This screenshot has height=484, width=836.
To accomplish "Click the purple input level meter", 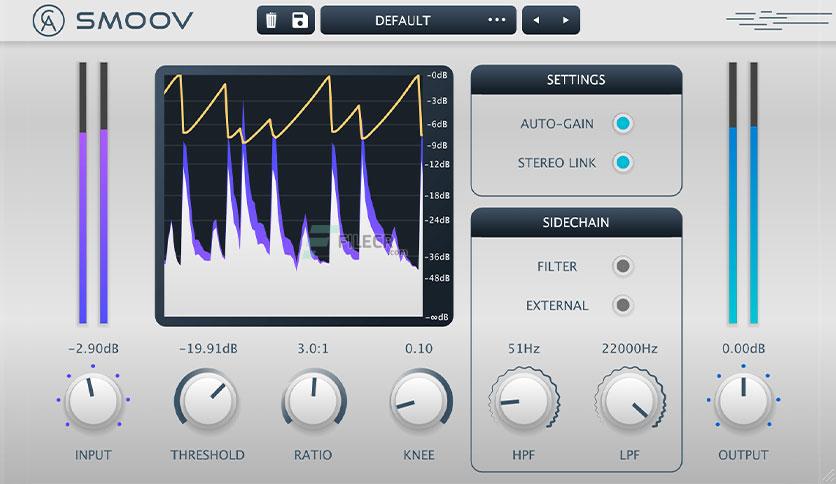I will pyautogui.click(x=93, y=193).
